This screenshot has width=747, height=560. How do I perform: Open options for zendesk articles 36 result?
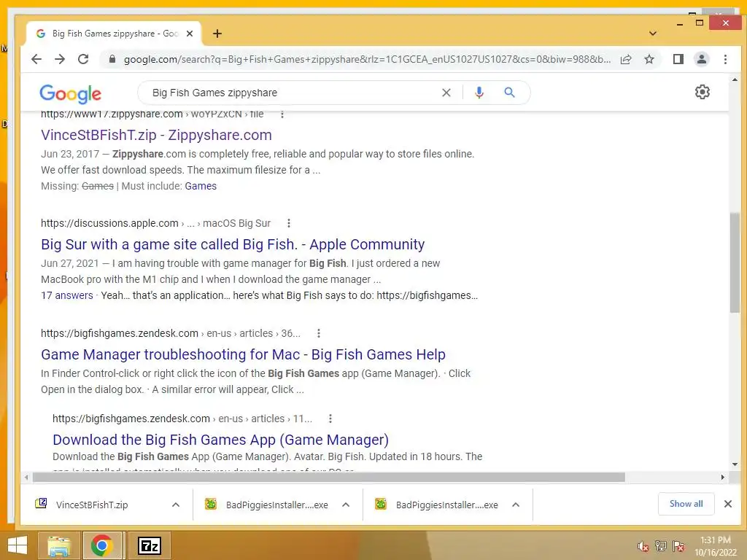coord(319,333)
